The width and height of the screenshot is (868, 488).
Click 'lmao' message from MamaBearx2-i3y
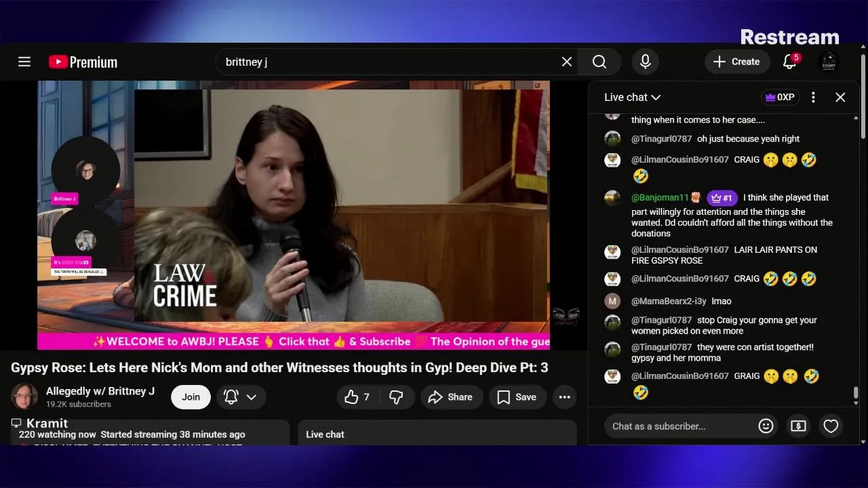[x=722, y=301]
